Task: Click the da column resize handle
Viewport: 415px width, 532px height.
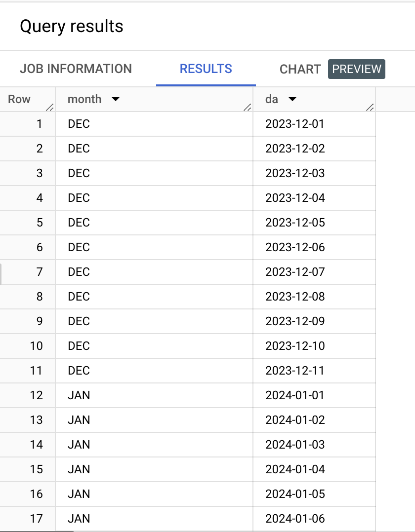Action: (x=370, y=108)
